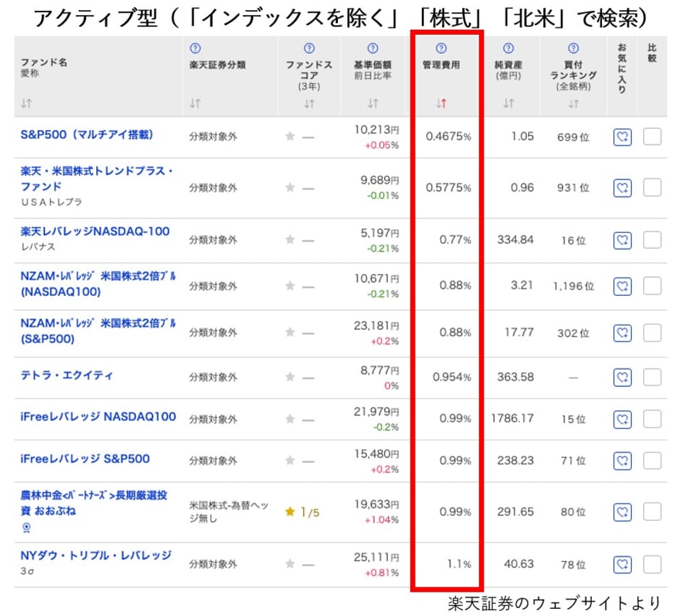Open NZAM 米国株式2倍ブル (NASDAQ100) link
This screenshot has width=683, height=616.
tap(98, 284)
